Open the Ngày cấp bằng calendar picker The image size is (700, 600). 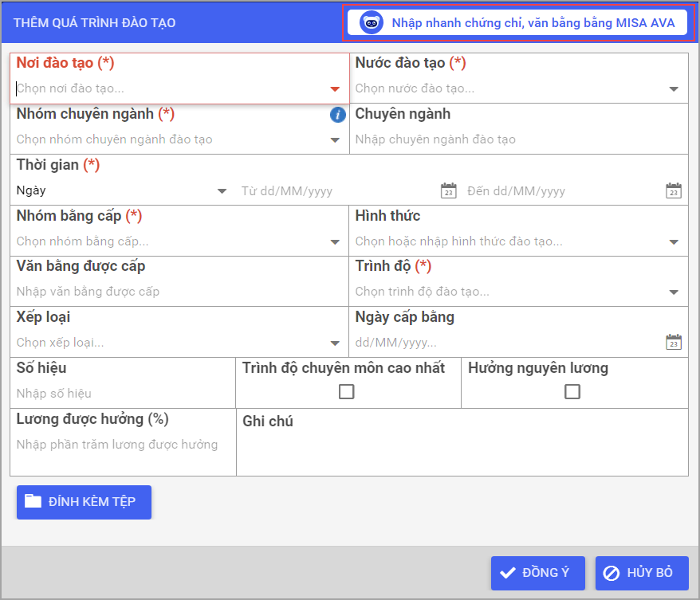673,342
